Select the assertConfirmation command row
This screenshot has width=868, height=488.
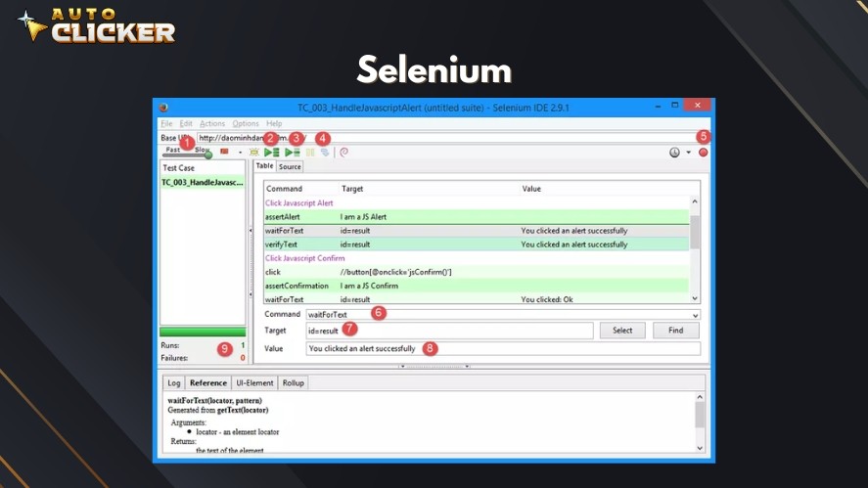click(x=477, y=286)
